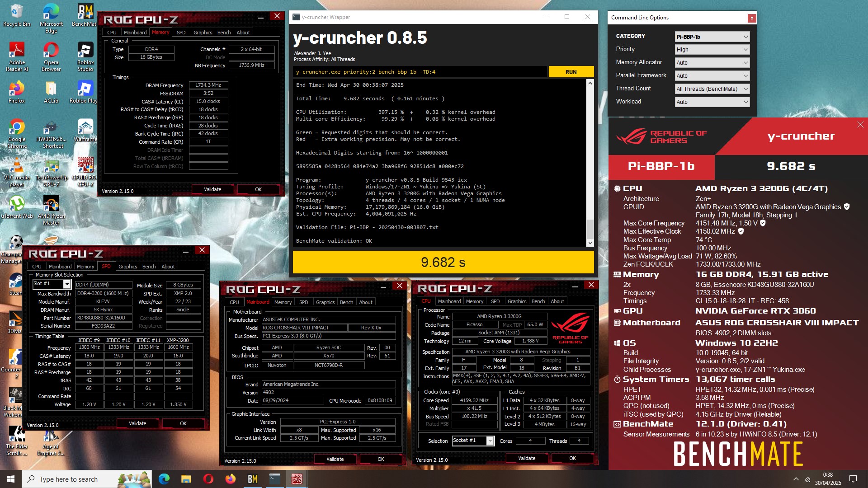
Task: Open Recycle Bin desktop icon
Action: pos(17,15)
